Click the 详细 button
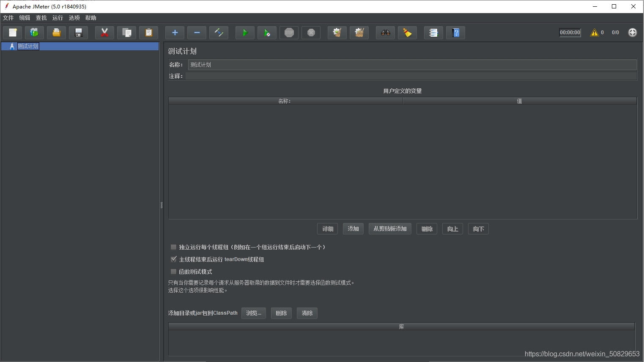Screen dimensions: 644x362 pos(328,229)
